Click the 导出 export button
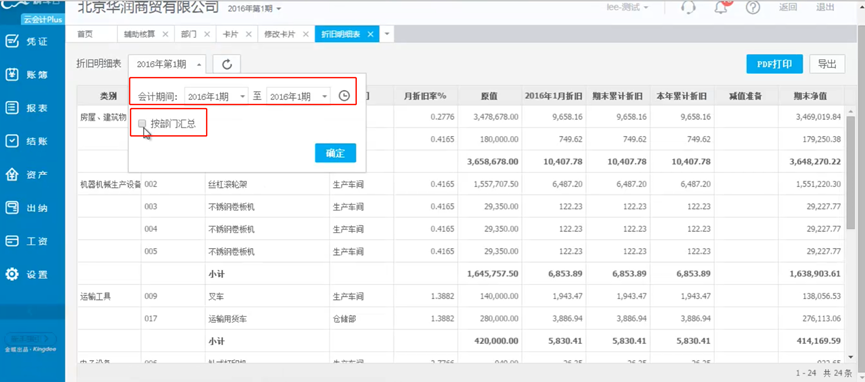 (x=827, y=63)
